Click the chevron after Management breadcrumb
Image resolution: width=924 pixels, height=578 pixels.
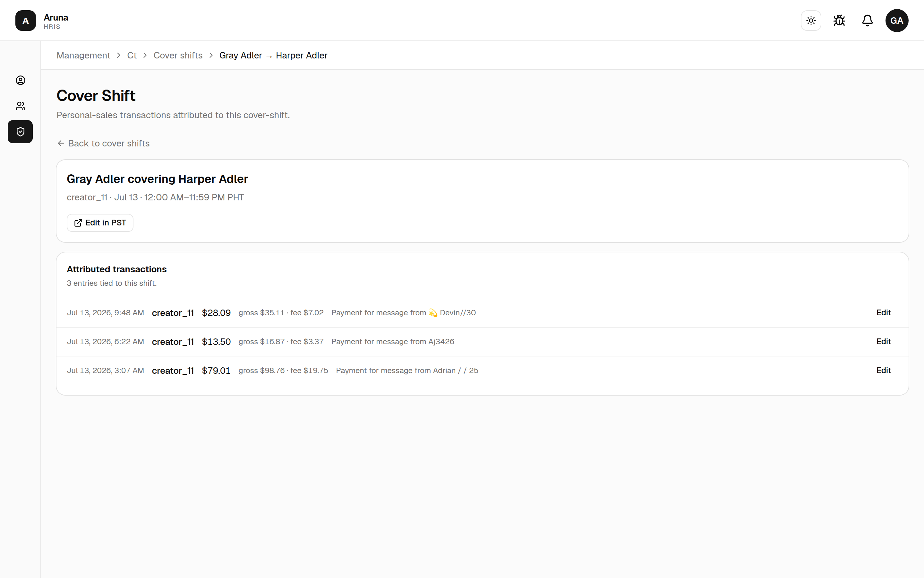tap(119, 56)
